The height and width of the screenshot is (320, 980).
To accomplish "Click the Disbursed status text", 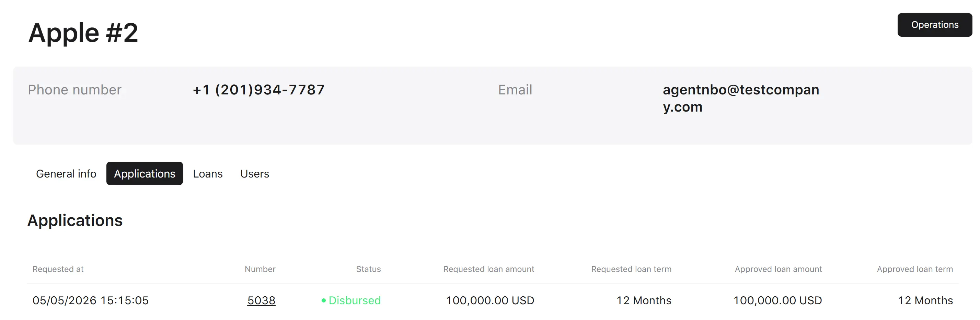I will tap(355, 300).
